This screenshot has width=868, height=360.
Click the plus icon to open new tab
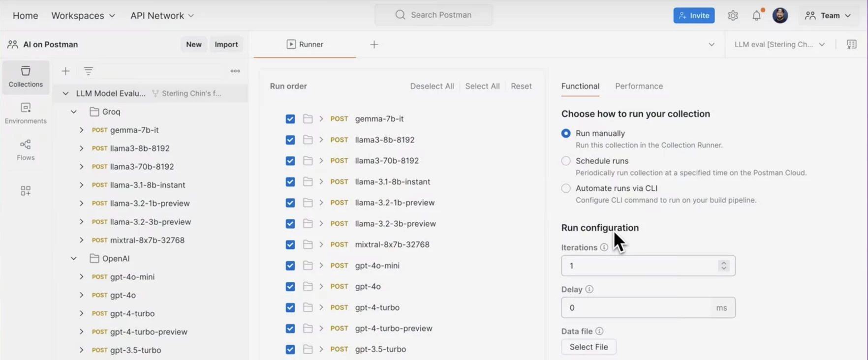pos(374,45)
